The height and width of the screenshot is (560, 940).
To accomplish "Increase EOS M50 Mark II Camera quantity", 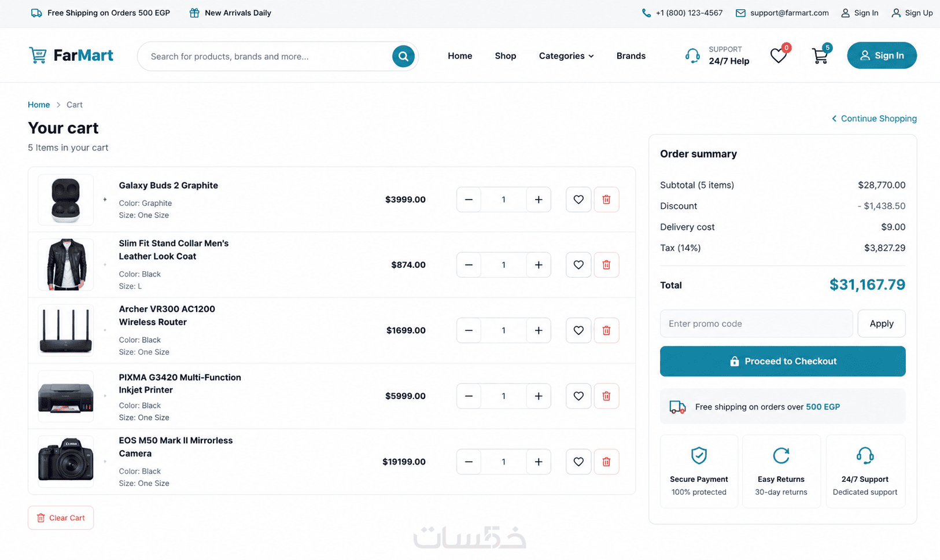I will pos(539,462).
